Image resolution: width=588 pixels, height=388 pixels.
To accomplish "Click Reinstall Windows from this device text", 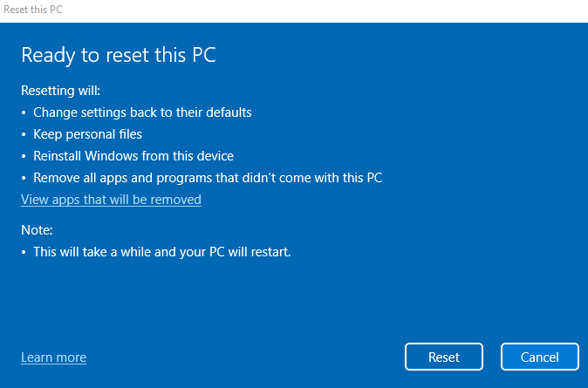I will tap(133, 156).
